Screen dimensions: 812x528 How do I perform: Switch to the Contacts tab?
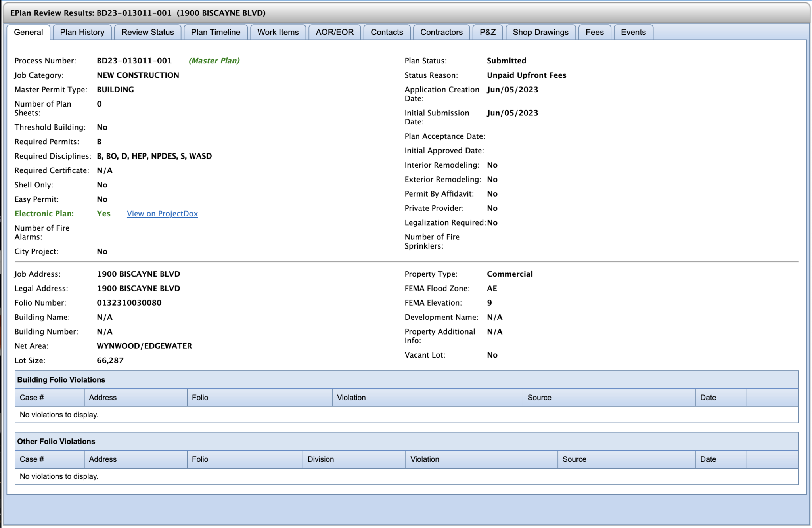pyautogui.click(x=387, y=32)
